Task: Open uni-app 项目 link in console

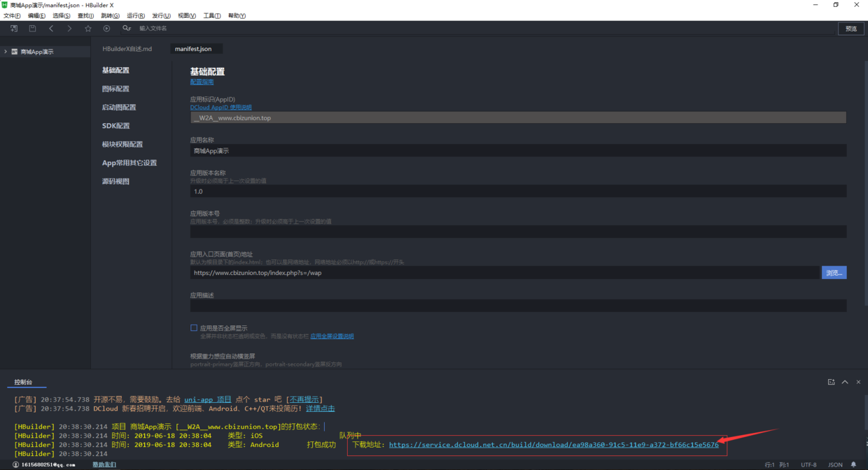Action: pyautogui.click(x=208, y=399)
